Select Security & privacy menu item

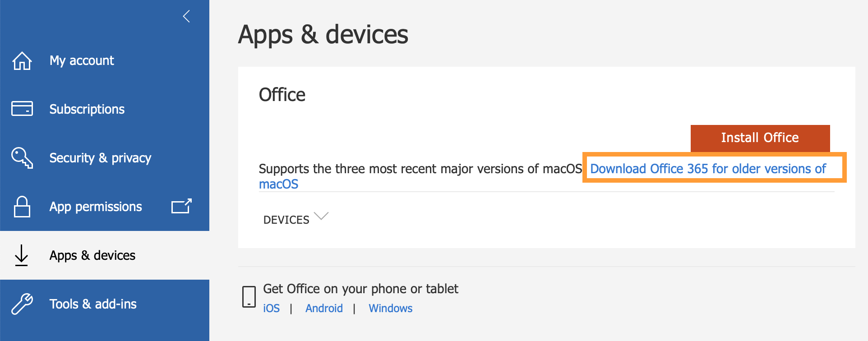coord(100,158)
